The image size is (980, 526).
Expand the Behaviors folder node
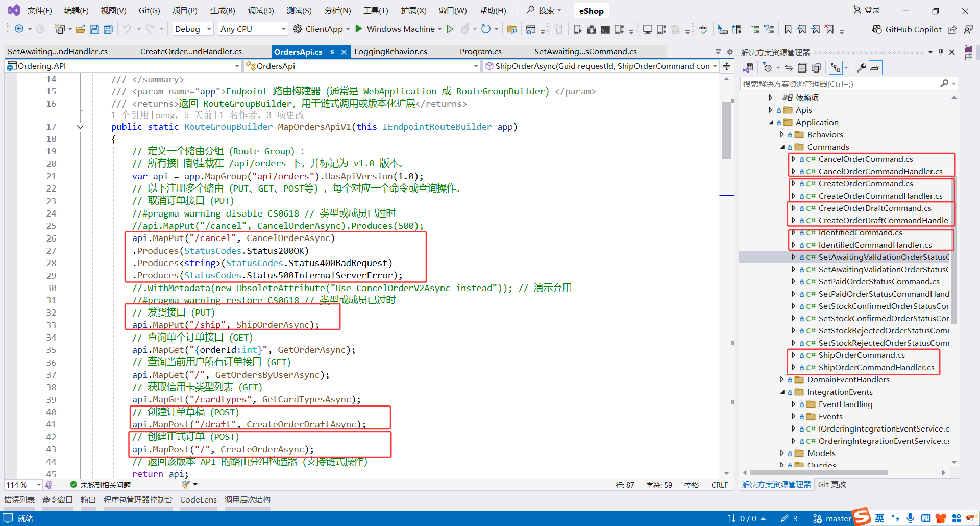point(782,135)
